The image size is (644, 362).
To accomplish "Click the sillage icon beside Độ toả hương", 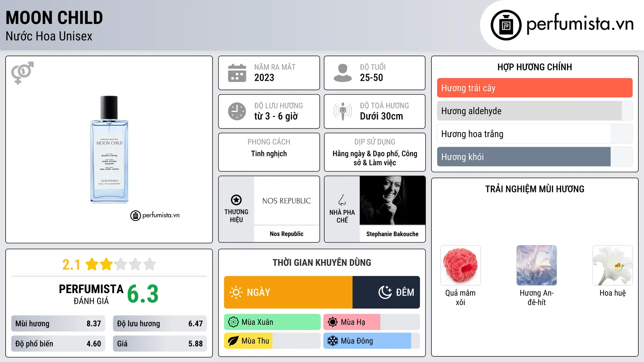I will click(342, 111).
